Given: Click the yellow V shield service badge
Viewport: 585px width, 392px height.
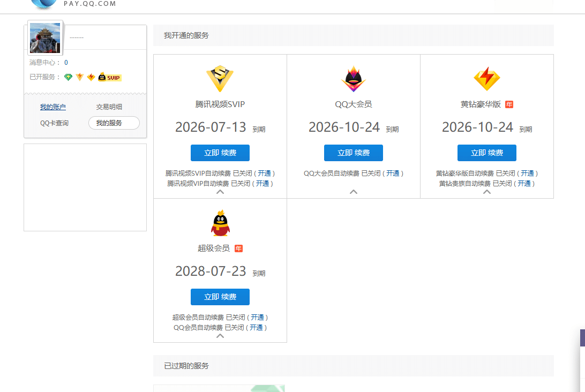Looking at the screenshot, I should click(79, 77).
